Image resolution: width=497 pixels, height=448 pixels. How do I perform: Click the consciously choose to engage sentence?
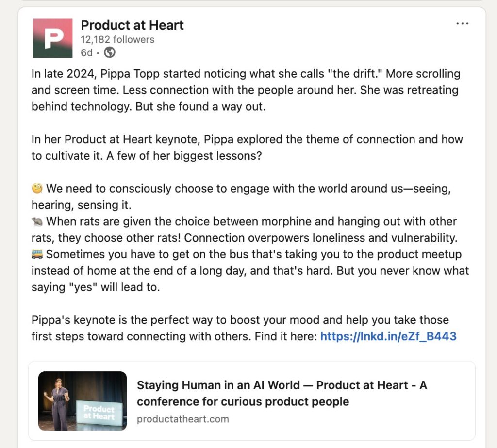tap(241, 197)
